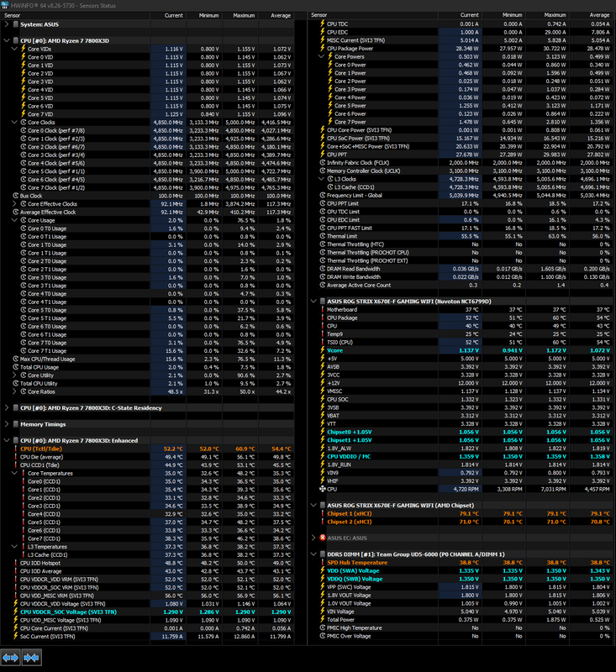The width and height of the screenshot is (616, 672).
Task: Select the Core 7 T1 Usage row
Action: point(147,351)
